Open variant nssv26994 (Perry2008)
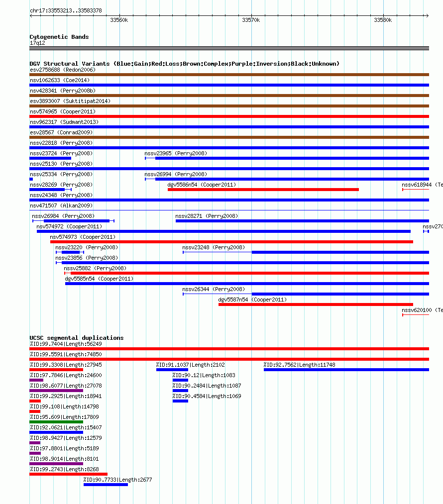This screenshot has width=443, height=504. coord(287,179)
